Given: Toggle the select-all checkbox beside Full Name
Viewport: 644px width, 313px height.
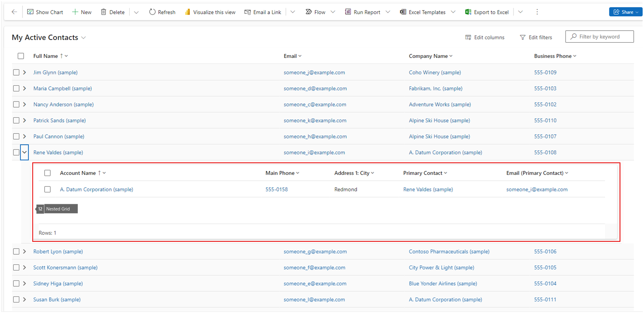Looking at the screenshot, I should (21, 56).
